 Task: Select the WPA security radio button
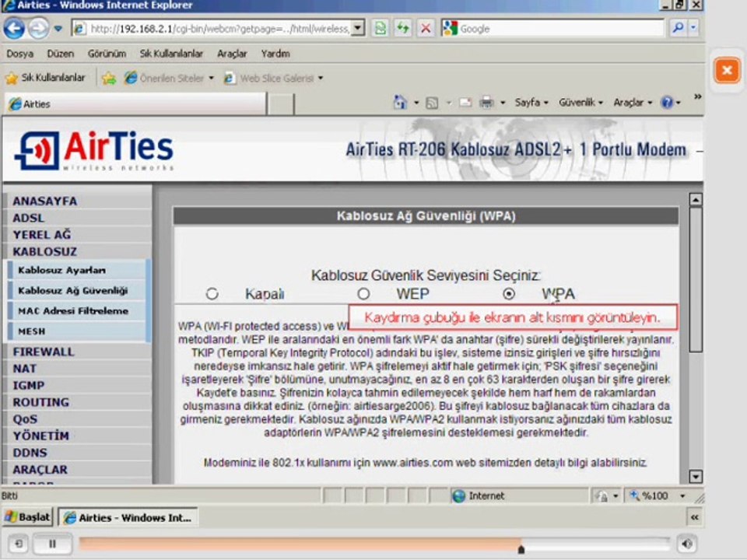[509, 294]
